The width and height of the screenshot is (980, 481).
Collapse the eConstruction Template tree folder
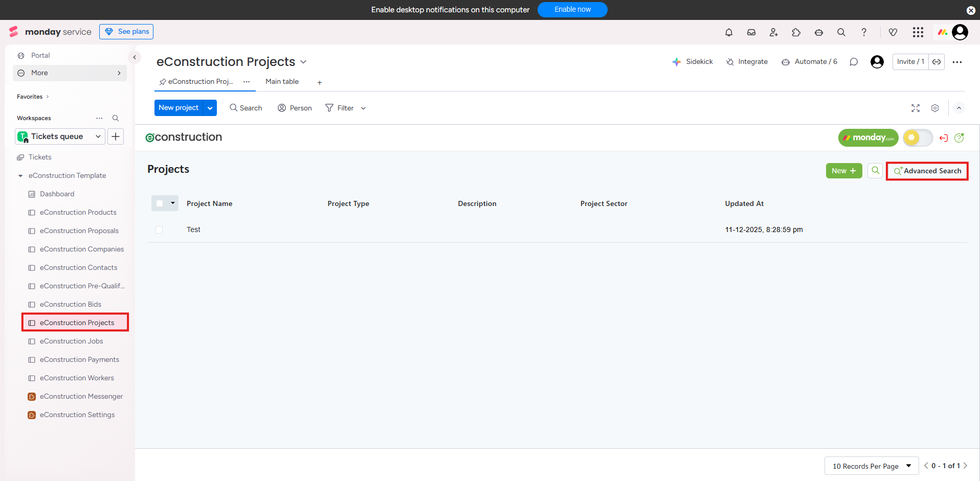coord(20,176)
